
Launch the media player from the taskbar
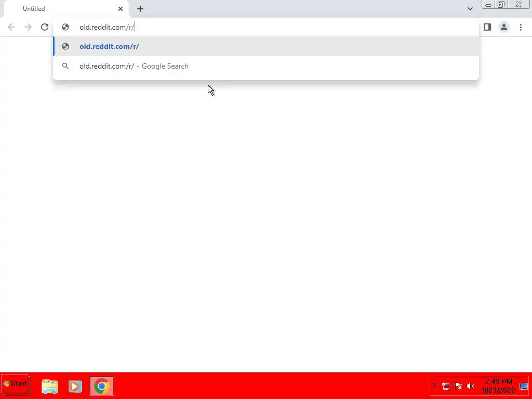pyautogui.click(x=75, y=386)
